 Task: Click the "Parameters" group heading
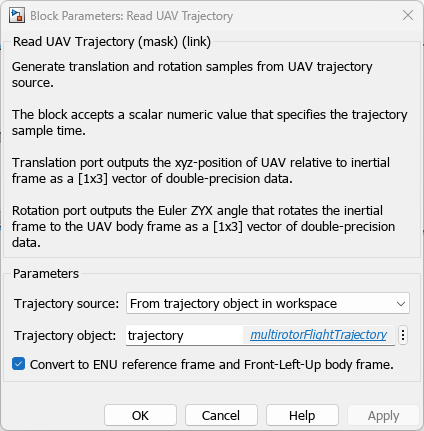[x=46, y=274]
